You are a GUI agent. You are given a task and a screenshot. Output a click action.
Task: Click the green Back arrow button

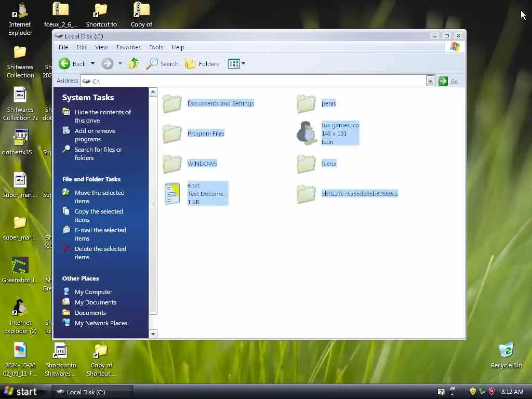coord(64,63)
